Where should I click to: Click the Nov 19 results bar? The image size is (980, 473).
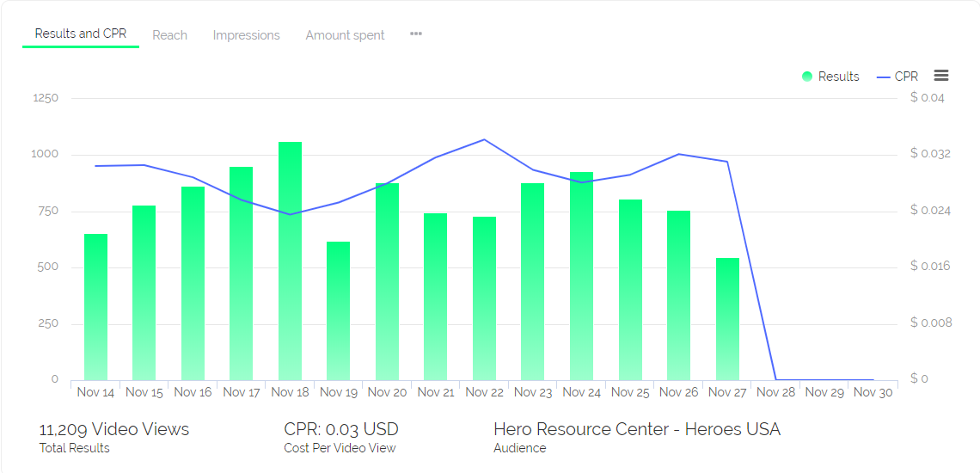pos(338,311)
